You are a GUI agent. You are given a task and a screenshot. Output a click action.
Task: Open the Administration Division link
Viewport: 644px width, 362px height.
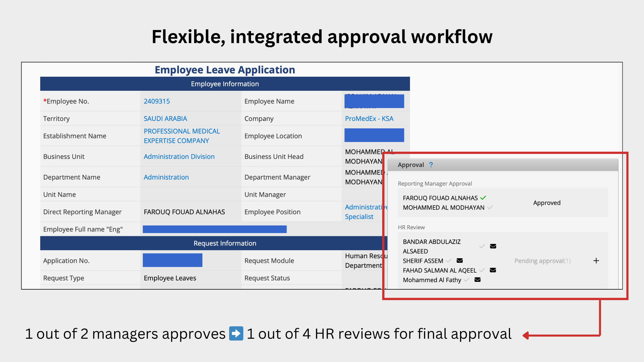pyautogui.click(x=179, y=156)
